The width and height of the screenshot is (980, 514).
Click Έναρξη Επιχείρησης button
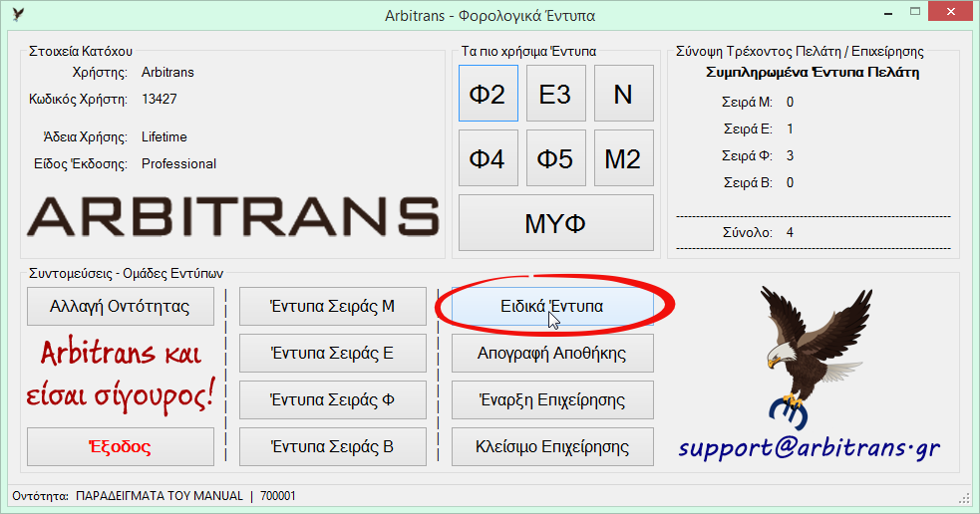(552, 399)
